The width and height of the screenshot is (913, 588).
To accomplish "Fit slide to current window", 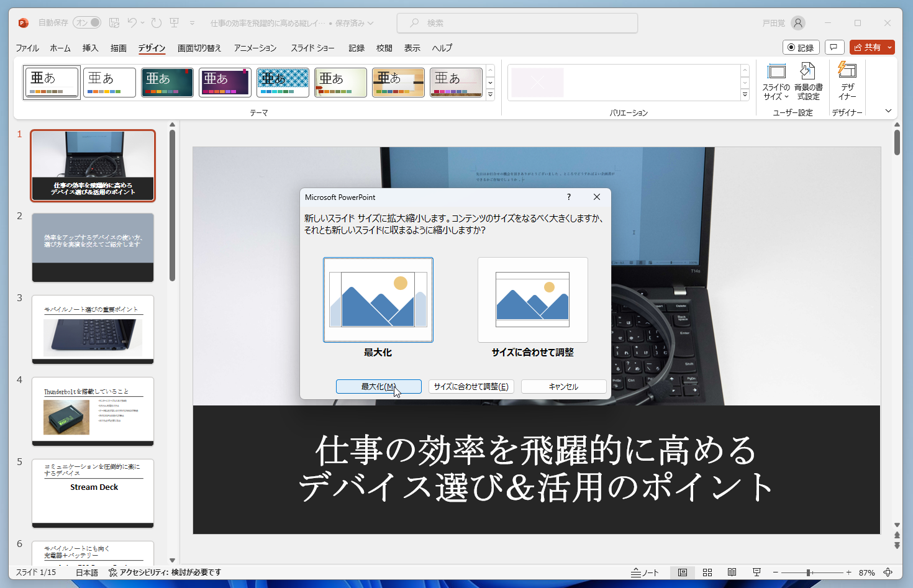I will click(888, 572).
